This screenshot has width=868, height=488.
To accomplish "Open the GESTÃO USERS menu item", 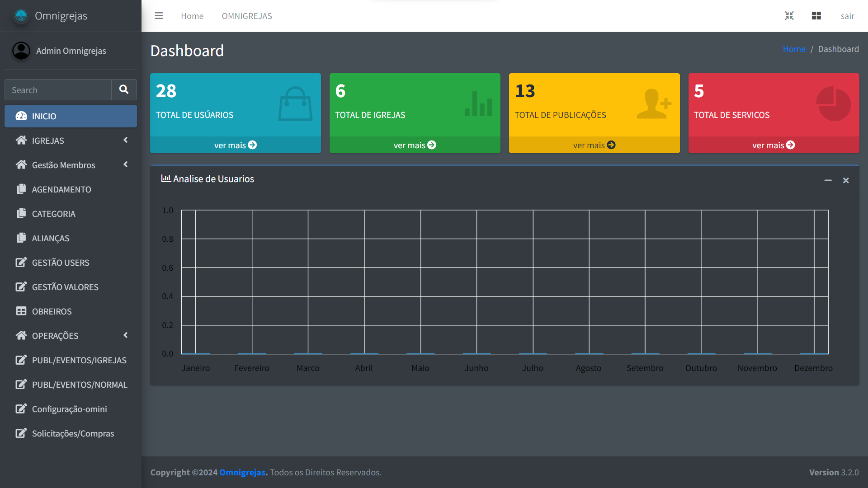I will (71, 263).
